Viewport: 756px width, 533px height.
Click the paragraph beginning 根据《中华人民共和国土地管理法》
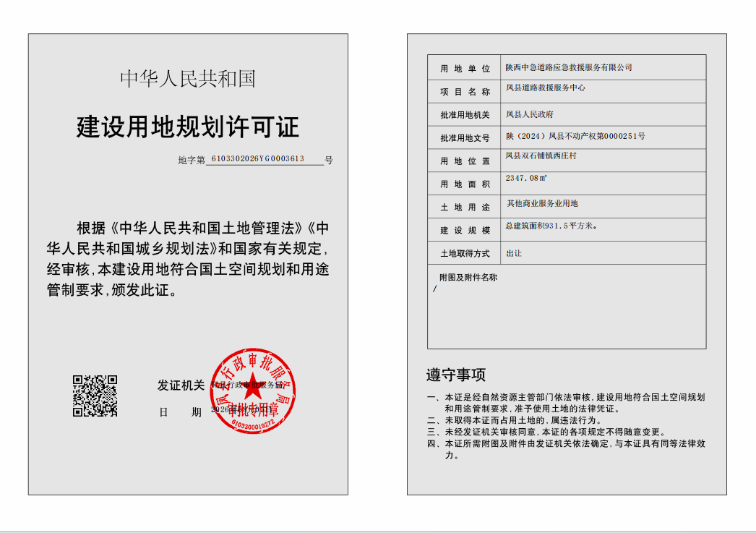tap(188, 258)
